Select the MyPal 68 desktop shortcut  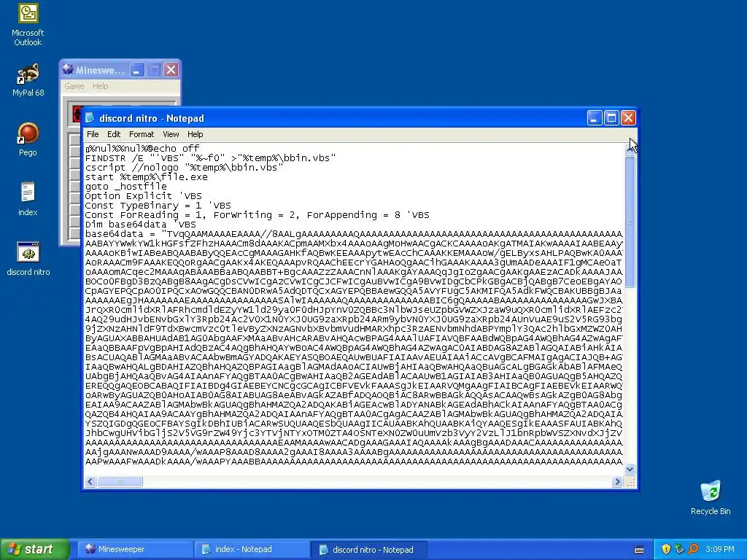pos(28,80)
